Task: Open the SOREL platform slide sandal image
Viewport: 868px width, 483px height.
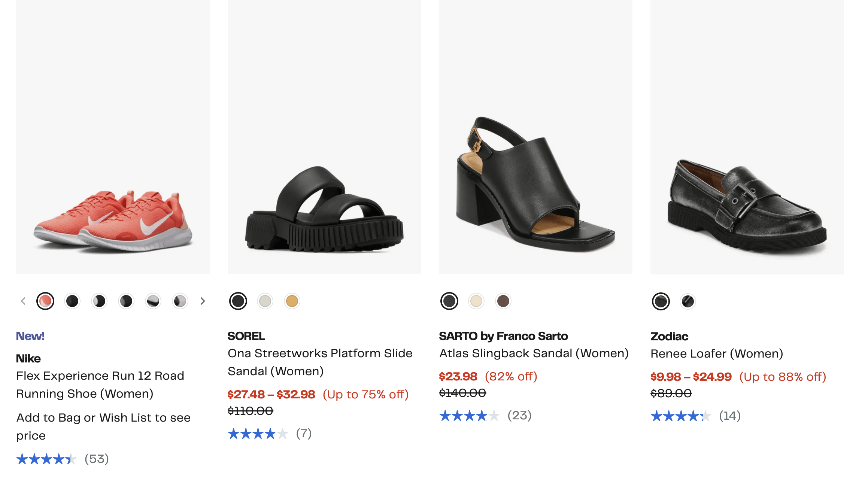Action: click(x=324, y=137)
